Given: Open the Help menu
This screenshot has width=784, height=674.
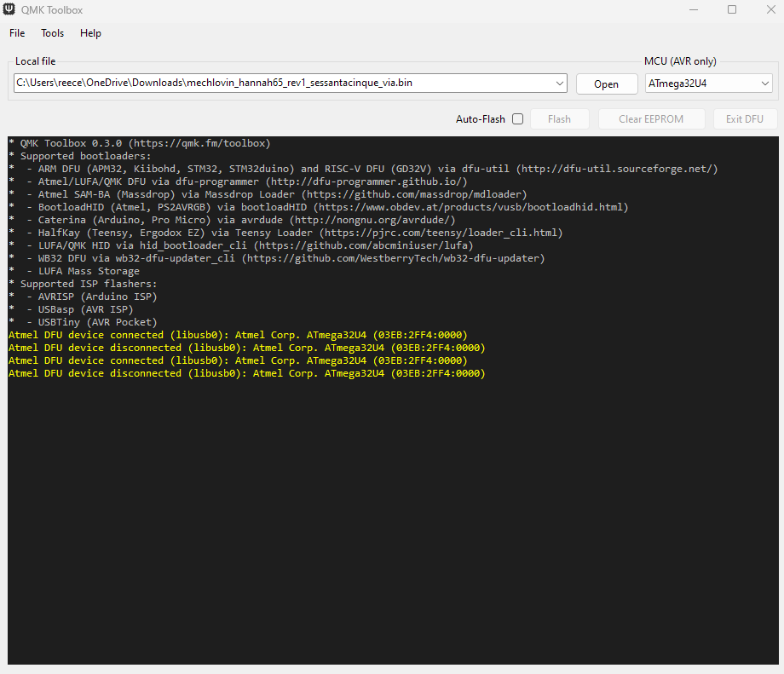Looking at the screenshot, I should pos(90,33).
